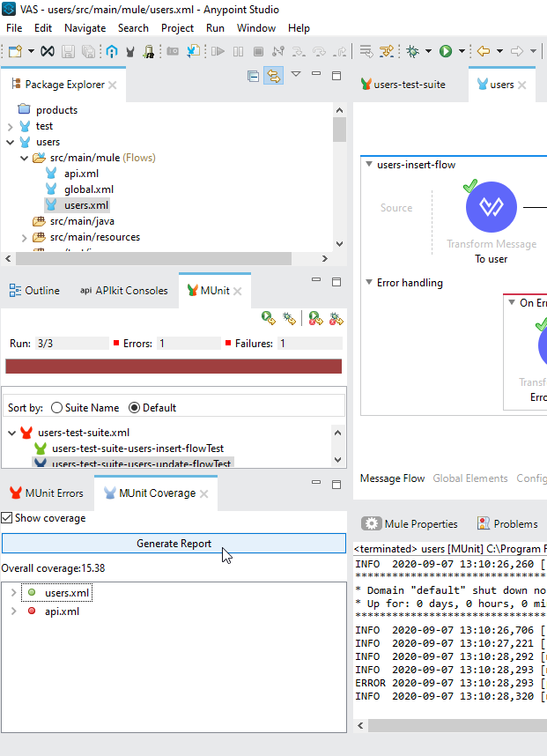Viewport: 547px width, 756px height.
Task: Click the Step Over toolbar icon
Action: (x=319, y=51)
